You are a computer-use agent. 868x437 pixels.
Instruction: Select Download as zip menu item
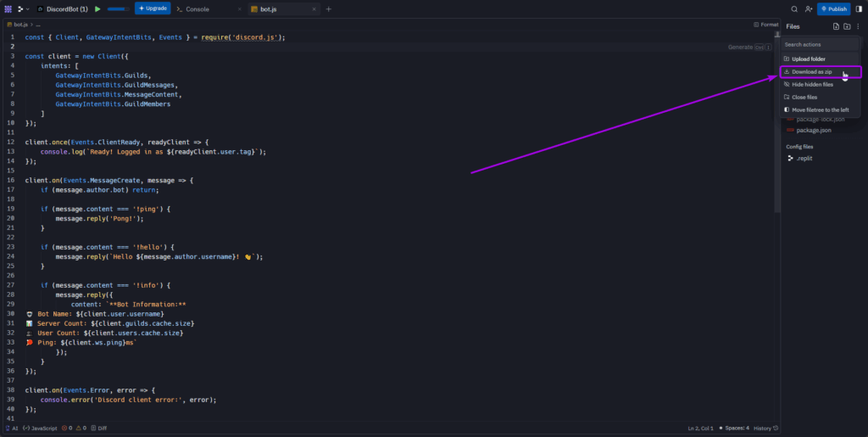click(x=811, y=72)
